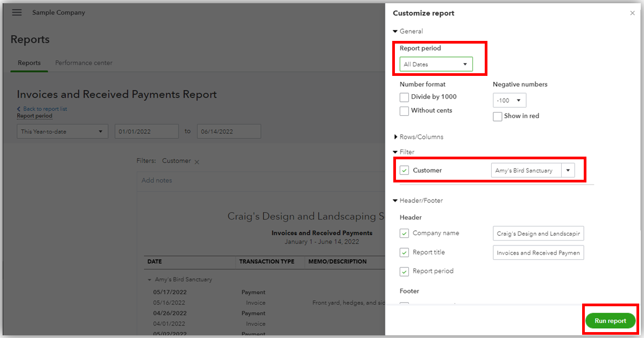Uncheck the Company name header checkbox
The image size is (644, 338).
click(x=404, y=233)
